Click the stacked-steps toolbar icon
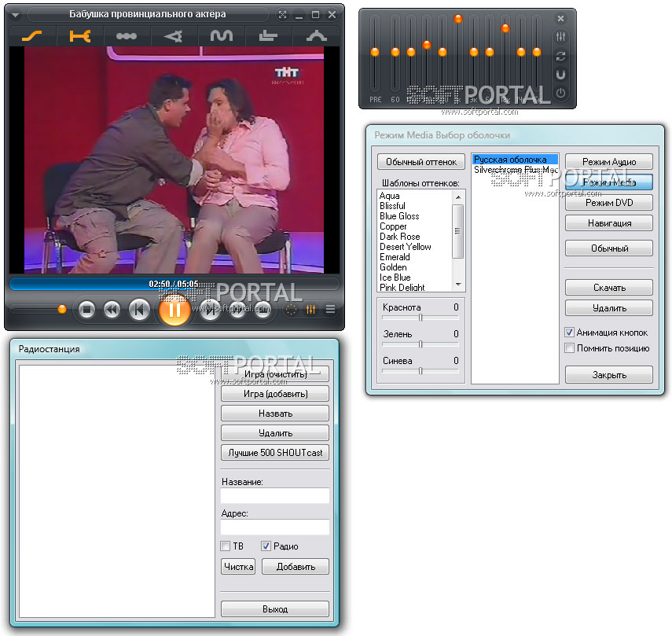This screenshot has height=636, width=672. [268, 36]
